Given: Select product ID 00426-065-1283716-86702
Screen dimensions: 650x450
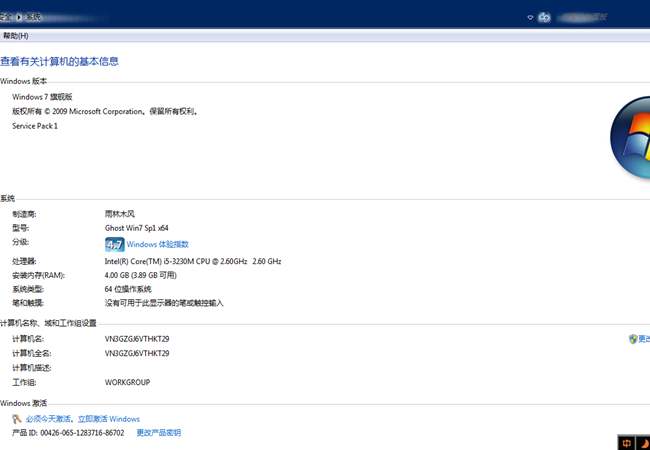Looking at the screenshot, I should (82, 433).
